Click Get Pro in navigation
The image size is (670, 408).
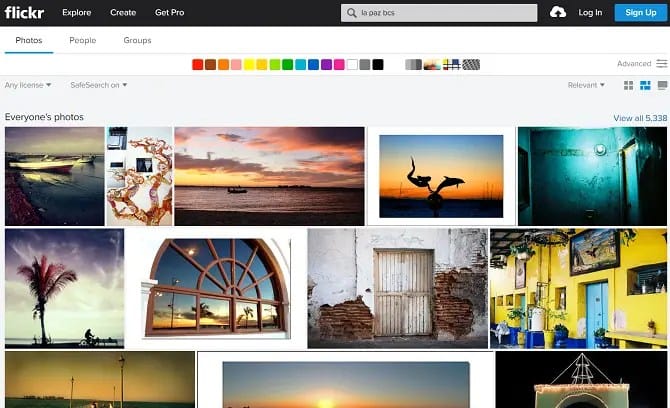170,12
